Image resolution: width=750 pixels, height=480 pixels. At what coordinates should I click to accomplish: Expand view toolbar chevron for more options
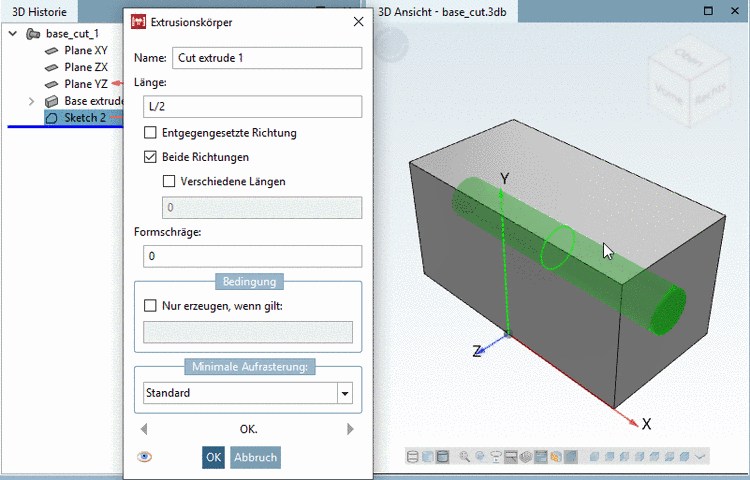point(700,457)
